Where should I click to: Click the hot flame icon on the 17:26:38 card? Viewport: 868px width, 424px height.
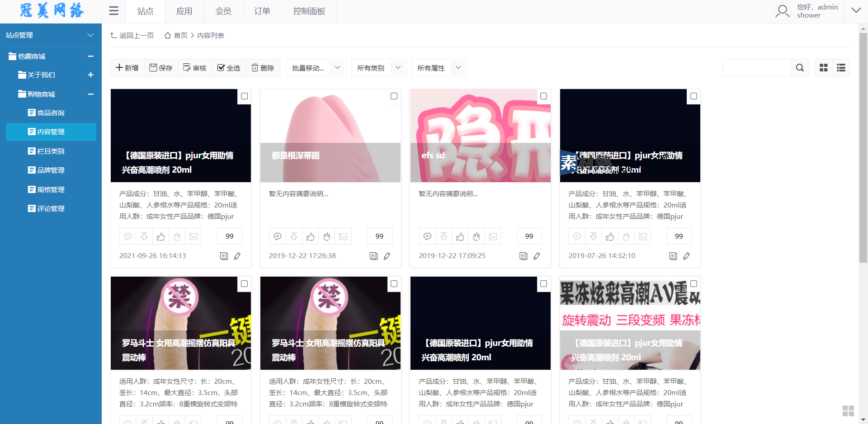[x=327, y=236]
